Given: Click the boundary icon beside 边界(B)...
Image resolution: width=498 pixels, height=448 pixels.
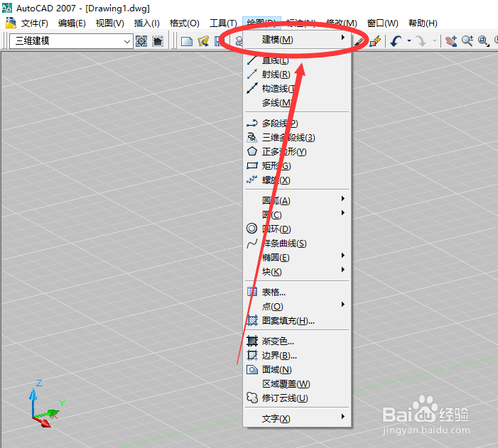Looking at the screenshot, I should point(252,355).
